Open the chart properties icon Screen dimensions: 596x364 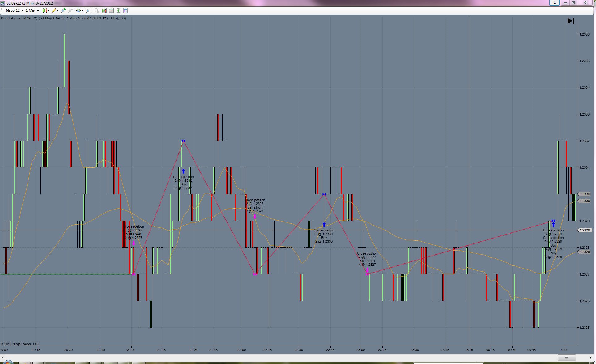[x=126, y=11]
